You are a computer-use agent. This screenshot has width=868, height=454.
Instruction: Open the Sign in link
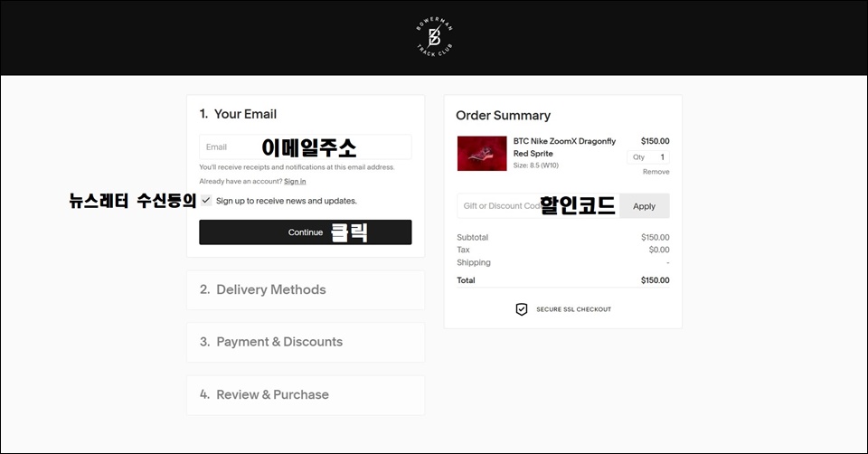[x=295, y=181]
